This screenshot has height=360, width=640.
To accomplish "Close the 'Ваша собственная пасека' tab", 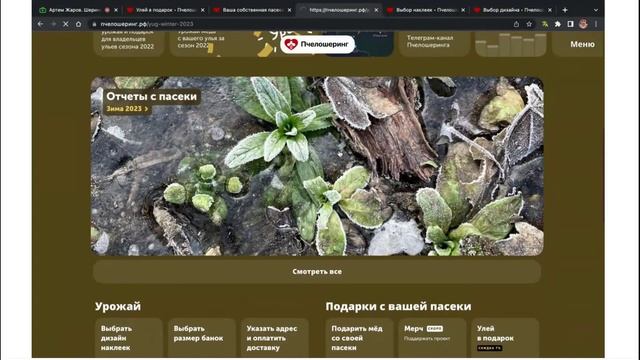I will 289,10.
